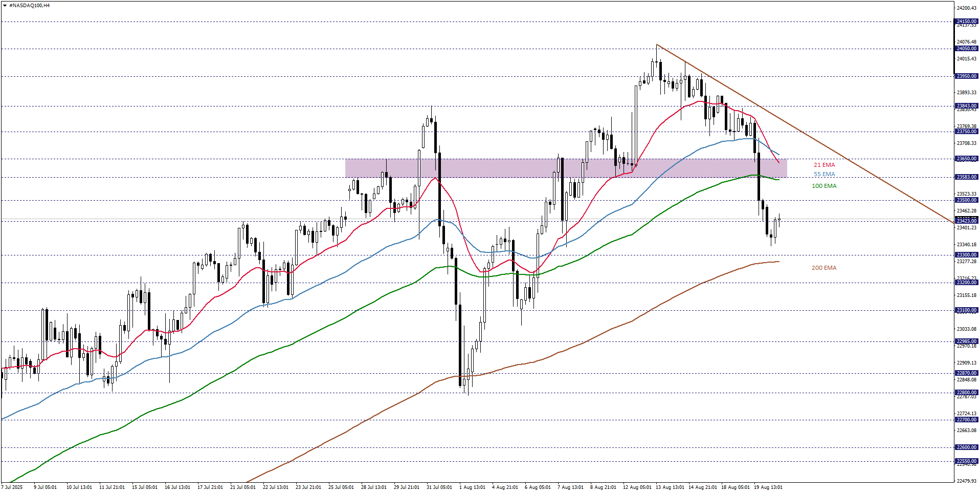
Task: Click the 24150.00 level price tag
Action: click(966, 22)
